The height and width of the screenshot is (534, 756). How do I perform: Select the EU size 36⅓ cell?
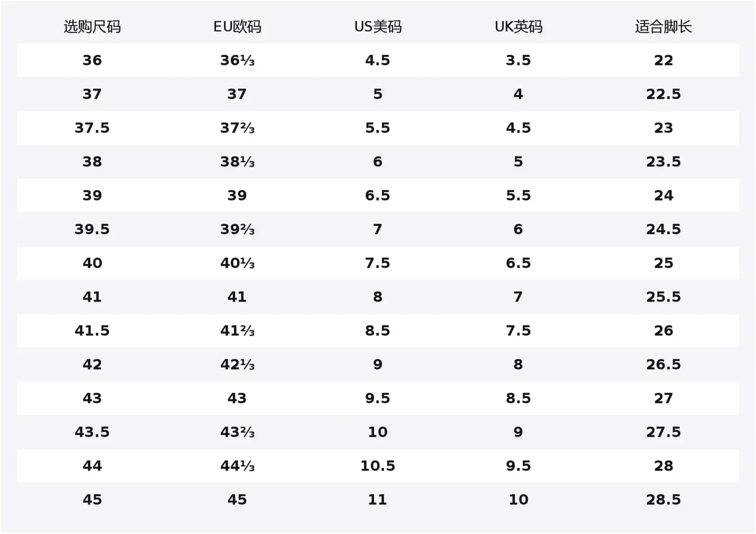pyautogui.click(x=237, y=60)
